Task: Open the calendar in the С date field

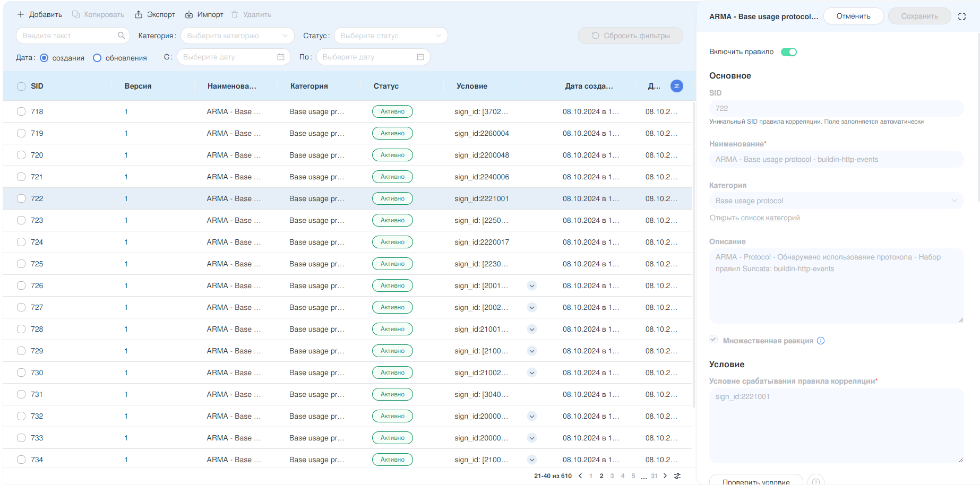Action: (x=281, y=57)
